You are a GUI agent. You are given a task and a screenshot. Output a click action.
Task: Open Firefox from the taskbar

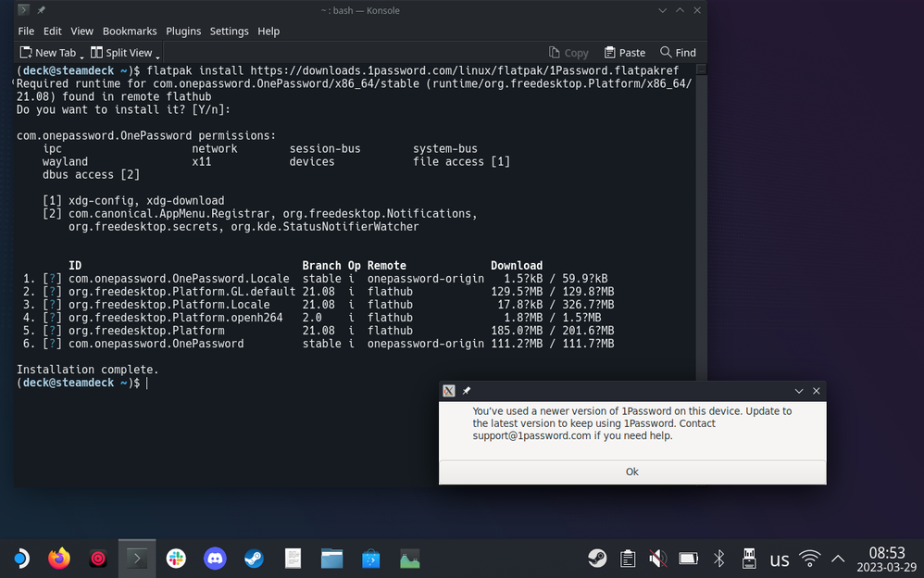pos(59,559)
